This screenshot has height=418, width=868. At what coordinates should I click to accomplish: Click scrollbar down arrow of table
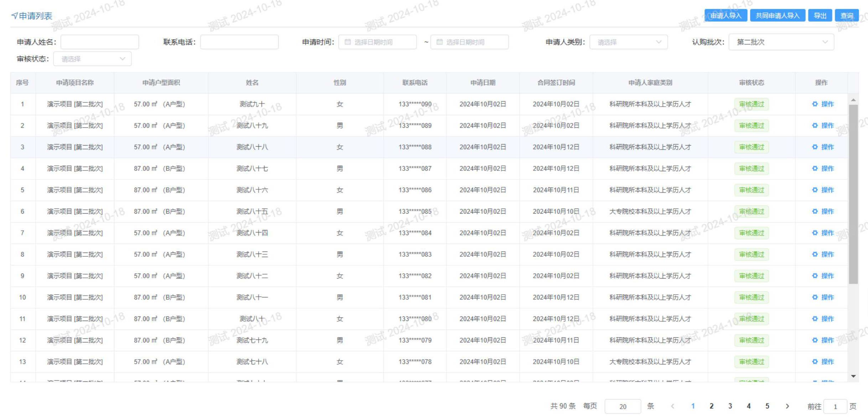coord(853,376)
